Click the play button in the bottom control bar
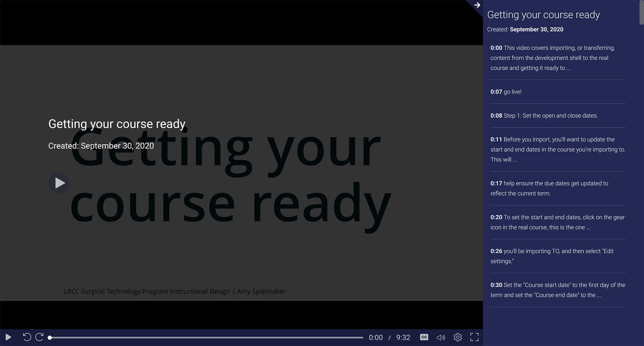Image resolution: width=644 pixels, height=346 pixels. tap(8, 337)
